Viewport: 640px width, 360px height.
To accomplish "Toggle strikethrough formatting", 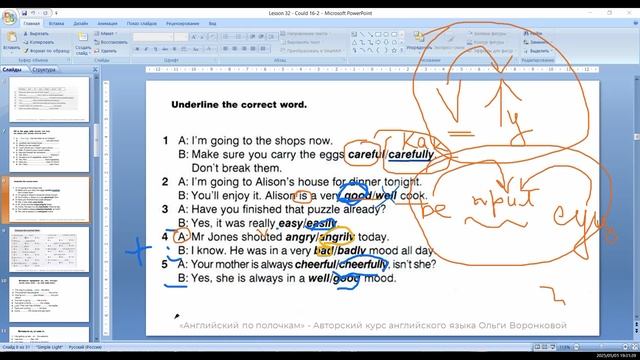I will pyautogui.click(x=165, y=49).
